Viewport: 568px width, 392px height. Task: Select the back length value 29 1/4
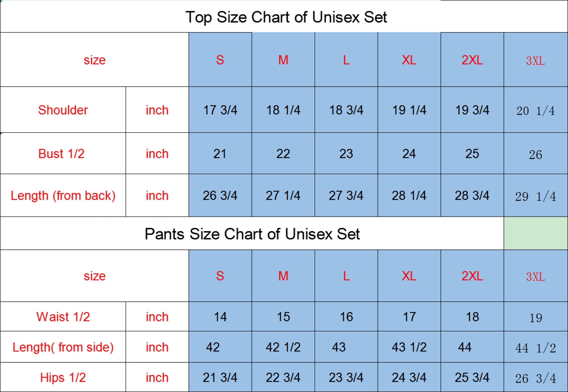535,196
